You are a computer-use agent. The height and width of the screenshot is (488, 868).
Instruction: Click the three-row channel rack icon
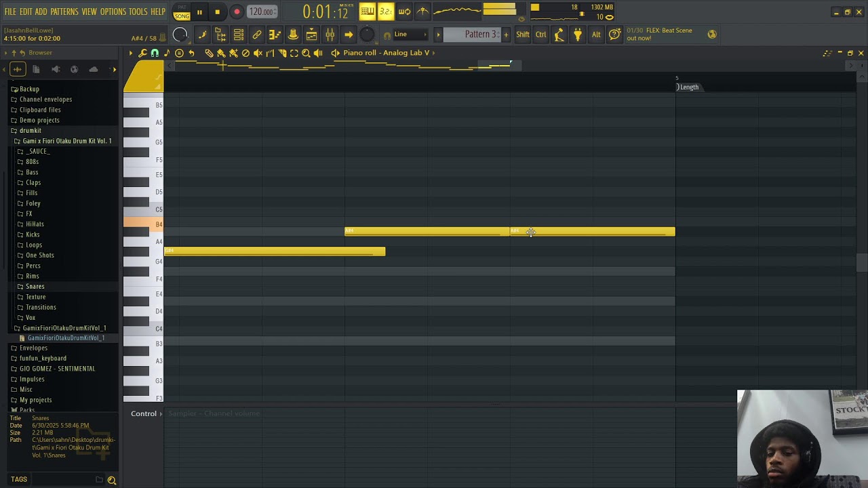coord(239,35)
